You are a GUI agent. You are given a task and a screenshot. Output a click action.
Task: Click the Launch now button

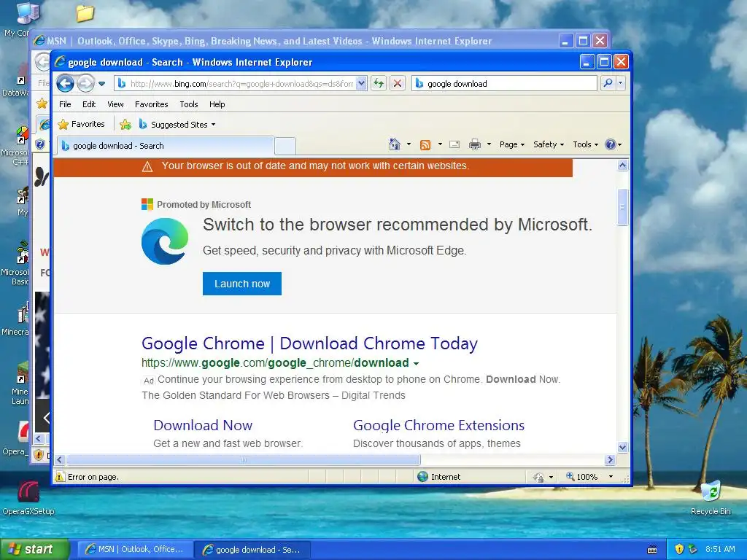coord(242,284)
